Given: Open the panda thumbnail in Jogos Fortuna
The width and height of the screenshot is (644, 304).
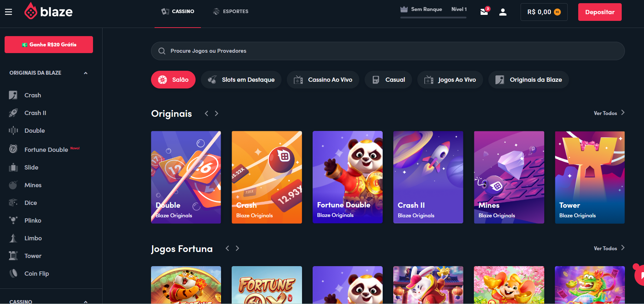Looking at the screenshot, I should tap(348, 285).
